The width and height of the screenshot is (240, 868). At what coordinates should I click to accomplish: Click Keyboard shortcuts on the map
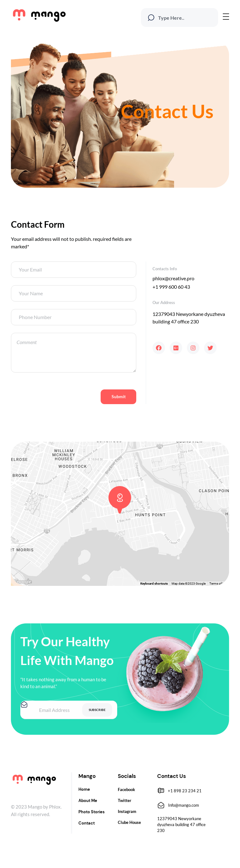154,583
